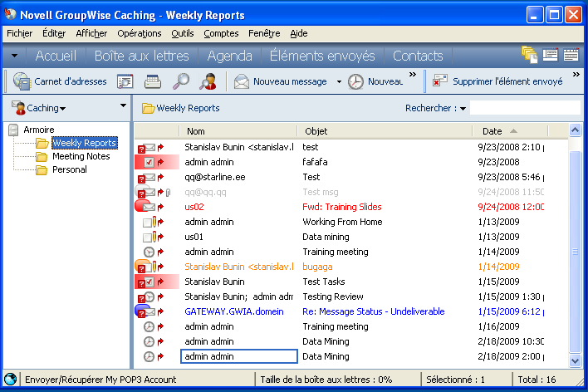Click the Objet column header
The image size is (588, 392).
point(385,131)
